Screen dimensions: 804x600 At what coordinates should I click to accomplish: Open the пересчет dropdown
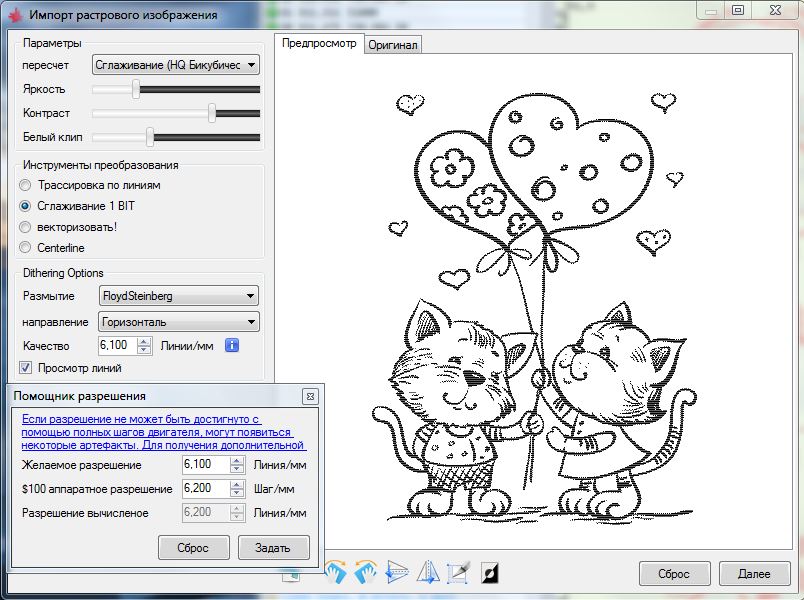coord(175,65)
